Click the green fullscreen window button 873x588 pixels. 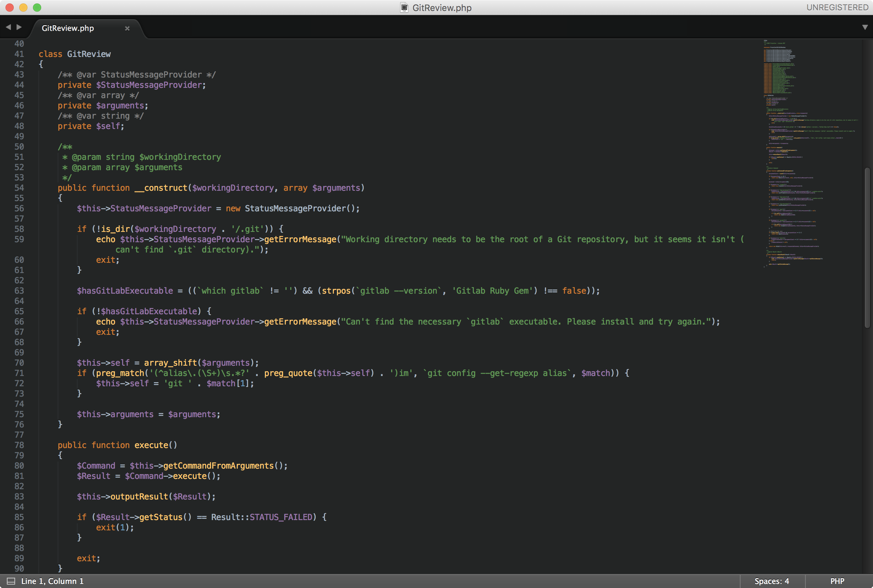(x=37, y=8)
